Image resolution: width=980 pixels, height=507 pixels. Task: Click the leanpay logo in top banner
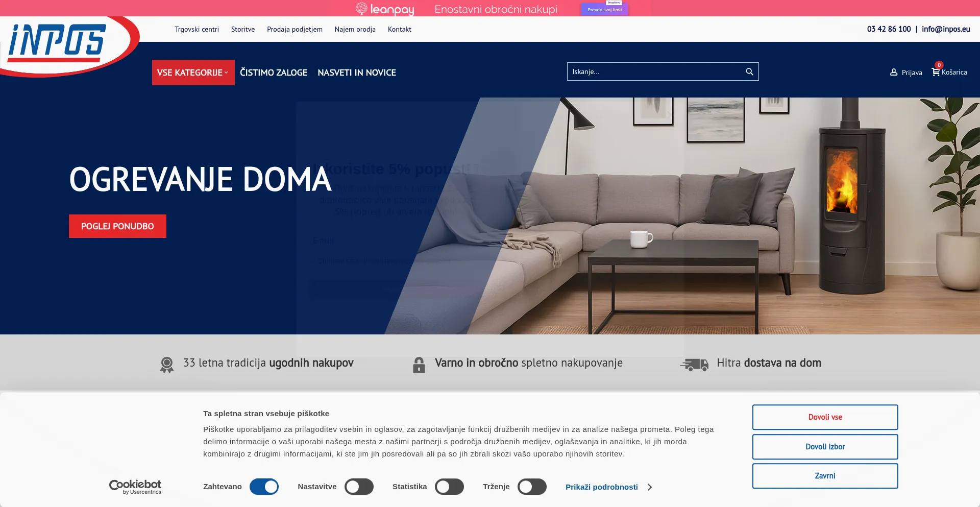(x=385, y=9)
